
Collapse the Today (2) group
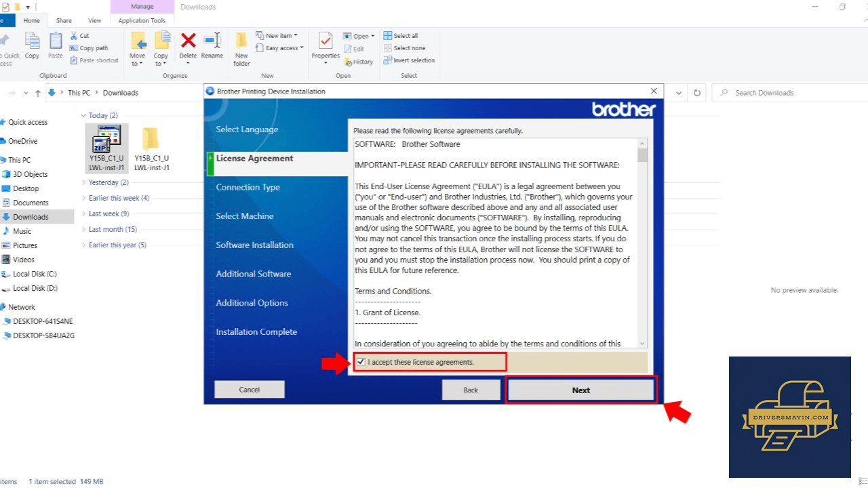tap(83, 116)
